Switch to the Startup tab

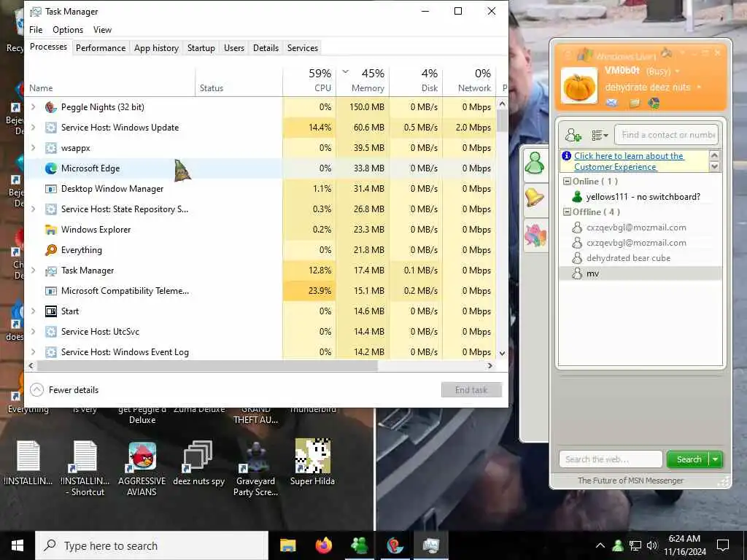point(201,48)
